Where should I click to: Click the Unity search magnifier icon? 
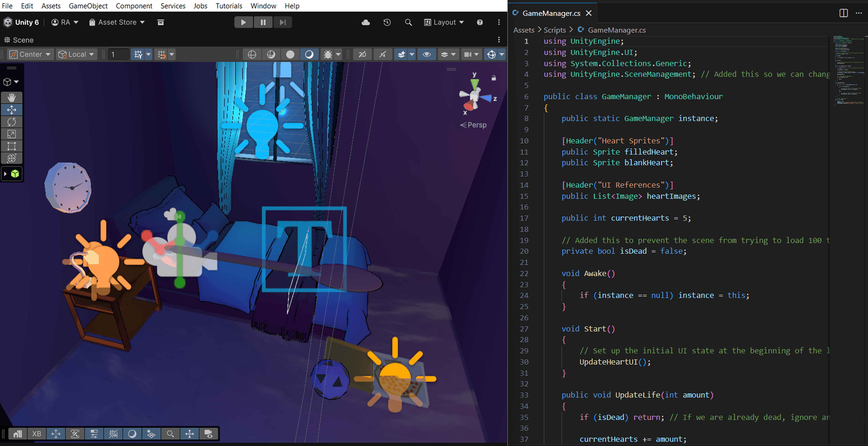click(408, 22)
